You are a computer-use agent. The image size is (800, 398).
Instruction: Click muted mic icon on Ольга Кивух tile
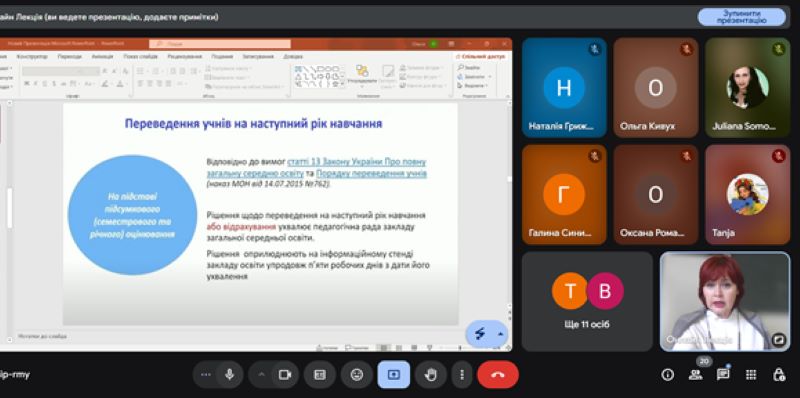pos(686,49)
